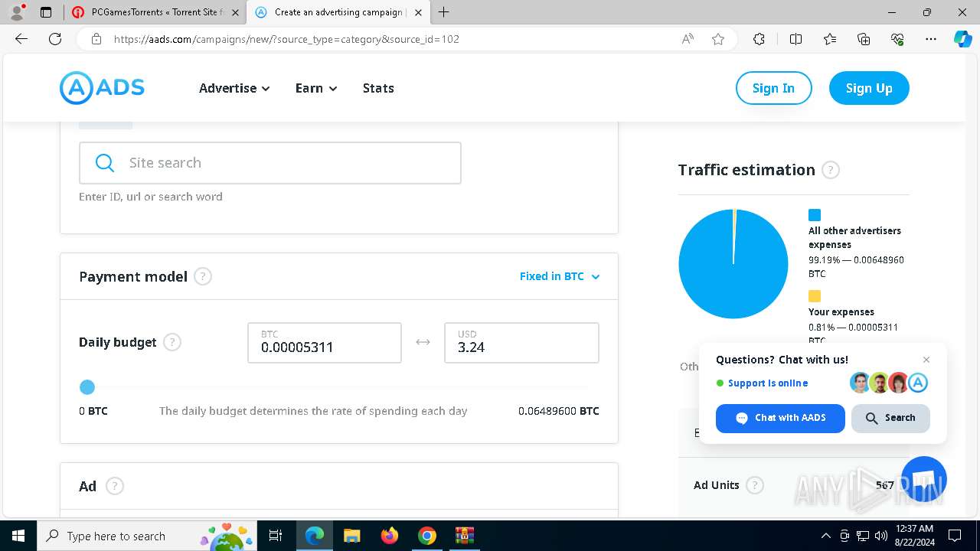This screenshot has height=551, width=980.
Task: Click the BTC-USD swap arrows icon
Action: [x=423, y=342]
